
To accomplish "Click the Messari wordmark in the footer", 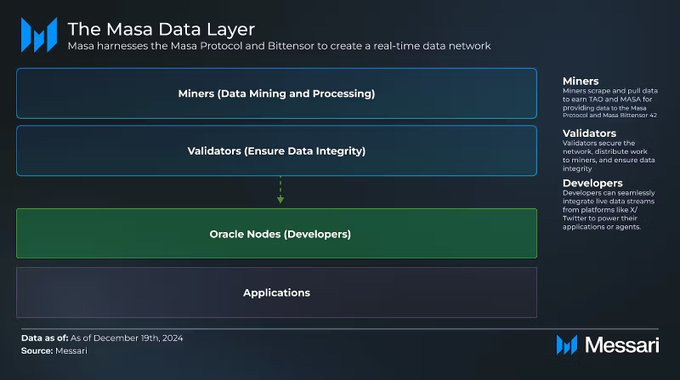I will pyautogui.click(x=622, y=345).
